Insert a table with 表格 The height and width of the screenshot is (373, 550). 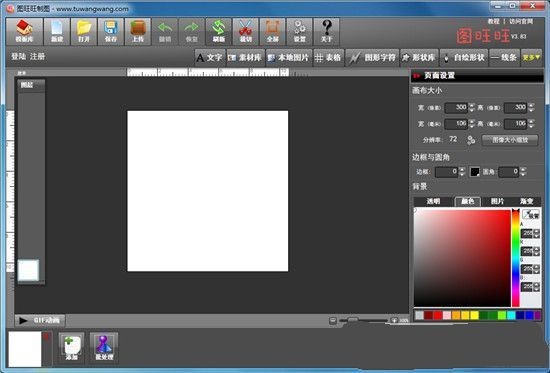pyautogui.click(x=328, y=58)
